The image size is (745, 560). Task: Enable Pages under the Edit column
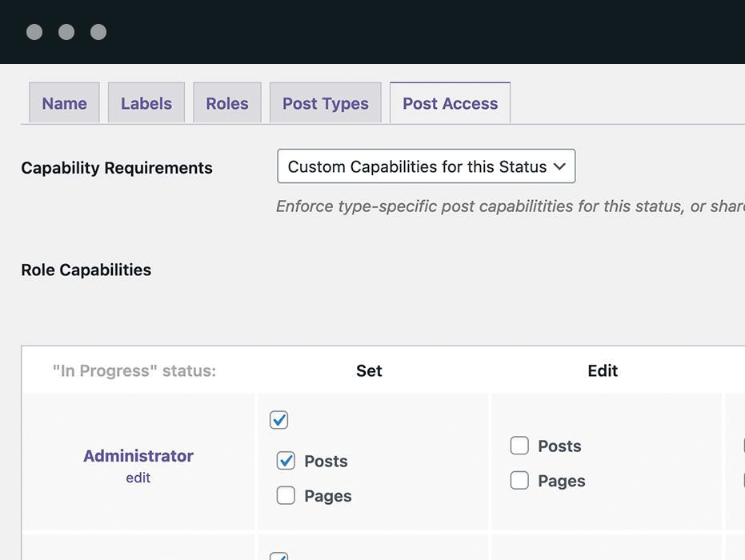pyautogui.click(x=519, y=481)
